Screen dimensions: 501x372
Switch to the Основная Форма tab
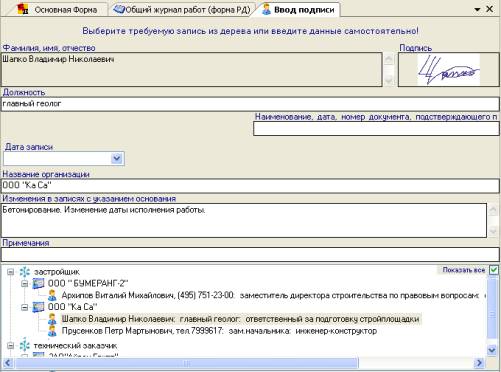57,9
